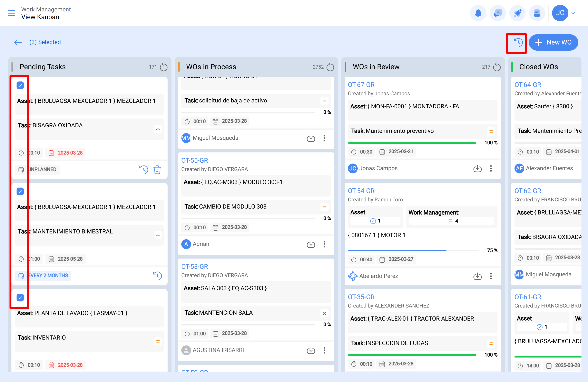The image size is (588, 382).
Task: Uncheck the BISAGRA OXIDADA task checkbox
Action: [x=20, y=86]
